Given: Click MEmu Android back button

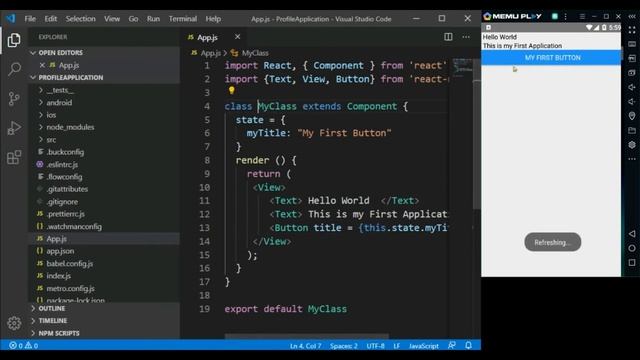Looking at the screenshot, I should click(632, 233).
